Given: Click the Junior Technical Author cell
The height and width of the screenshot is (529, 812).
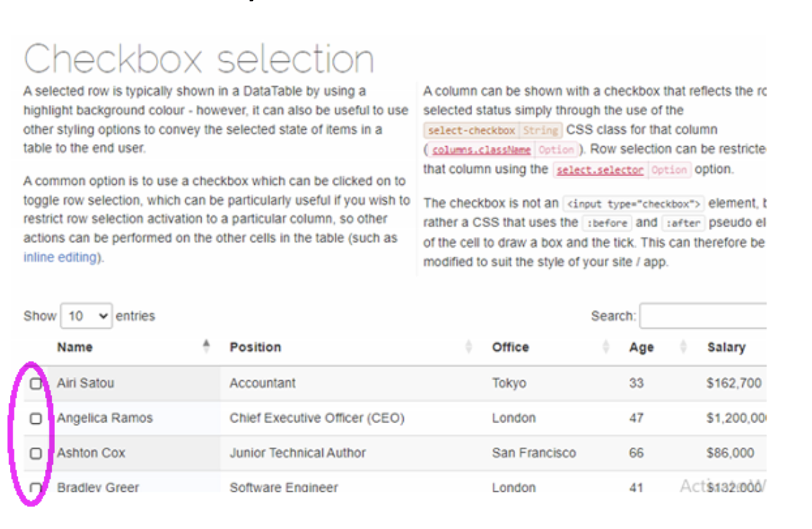Looking at the screenshot, I should 297,453.
